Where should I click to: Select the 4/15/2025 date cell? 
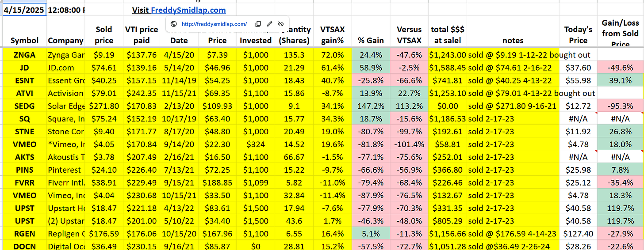(x=24, y=10)
